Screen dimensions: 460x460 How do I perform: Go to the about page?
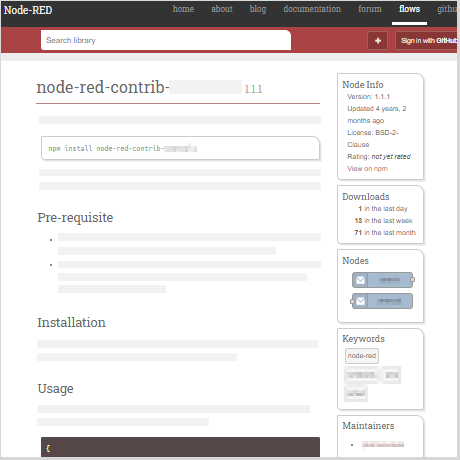[222, 9]
